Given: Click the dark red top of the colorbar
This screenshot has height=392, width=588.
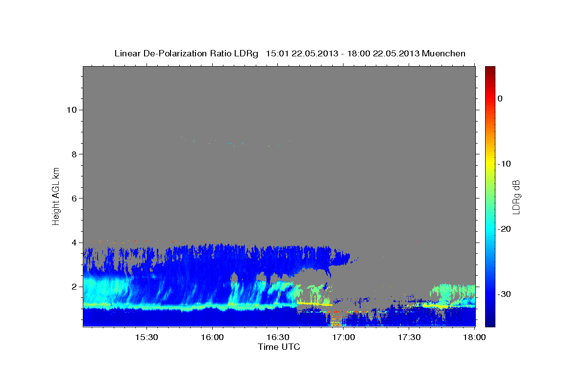Looking at the screenshot, I should [x=490, y=70].
